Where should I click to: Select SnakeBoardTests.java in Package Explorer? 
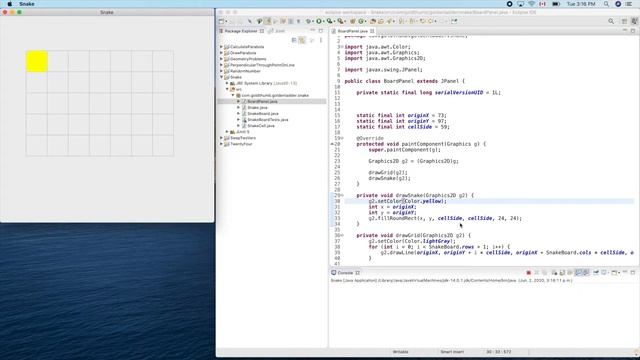(267, 120)
